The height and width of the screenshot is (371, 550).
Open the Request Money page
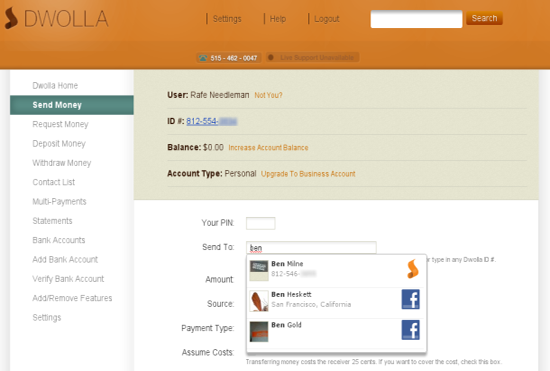(60, 124)
